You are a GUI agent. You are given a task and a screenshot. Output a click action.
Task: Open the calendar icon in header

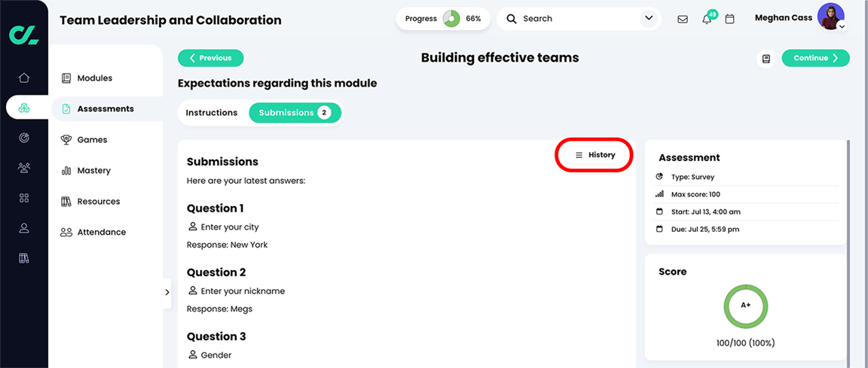click(x=729, y=19)
